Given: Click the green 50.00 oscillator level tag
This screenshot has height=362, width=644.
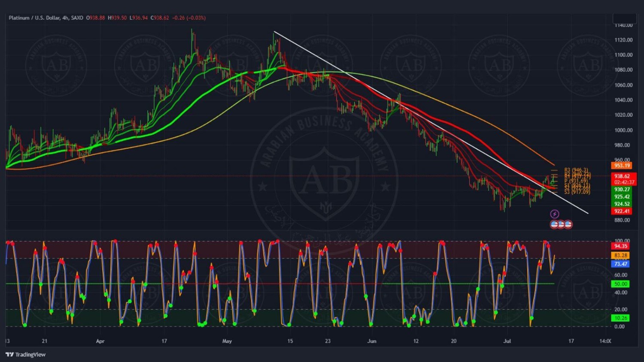Looking at the screenshot, I should point(621,284).
